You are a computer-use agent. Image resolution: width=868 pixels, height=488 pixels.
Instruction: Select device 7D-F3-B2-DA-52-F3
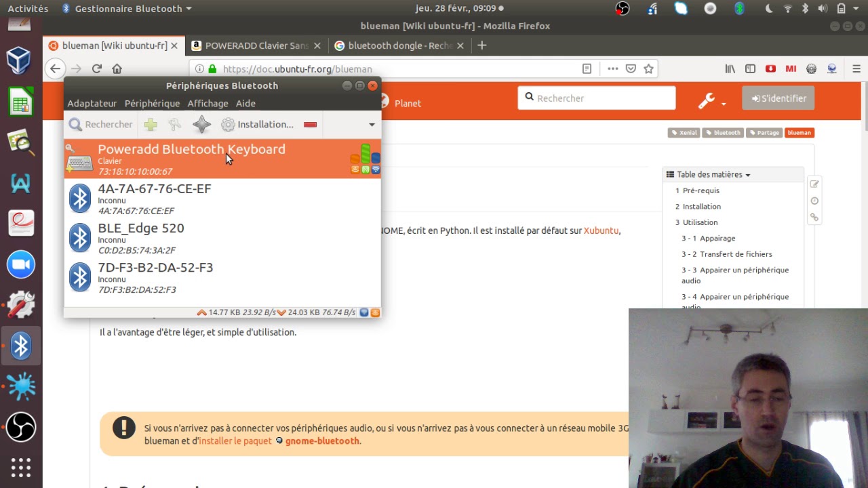(222, 277)
